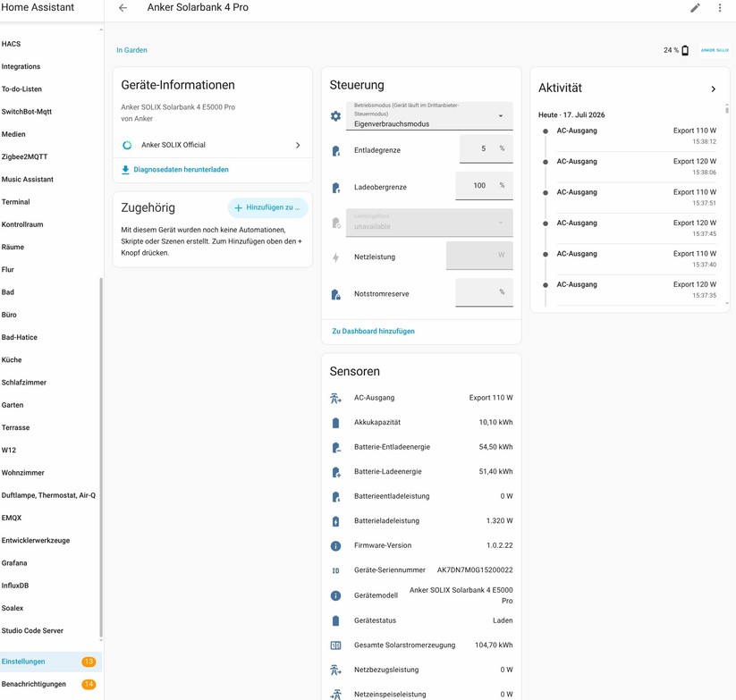The width and height of the screenshot is (736, 700).
Task: Click the Gerätestatus value Laden
Action: click(503, 620)
